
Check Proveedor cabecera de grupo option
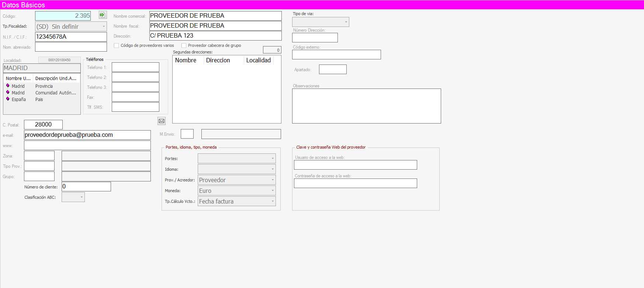coord(184,46)
